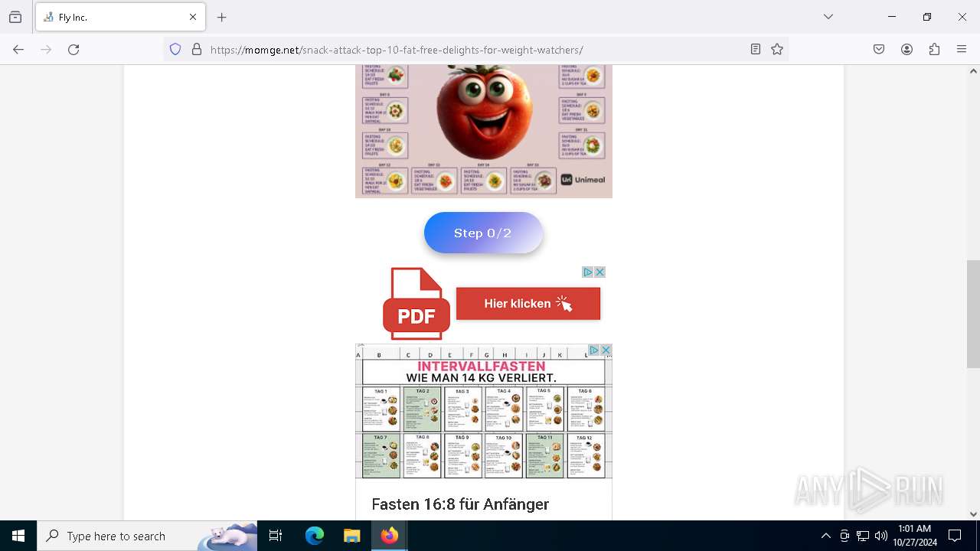
Task: Open AdChoices info on PDF ad
Action: point(588,272)
